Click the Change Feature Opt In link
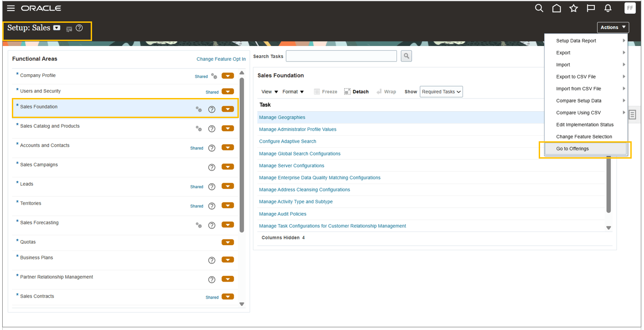Screen dimensions: 644x330 [x=221, y=59]
